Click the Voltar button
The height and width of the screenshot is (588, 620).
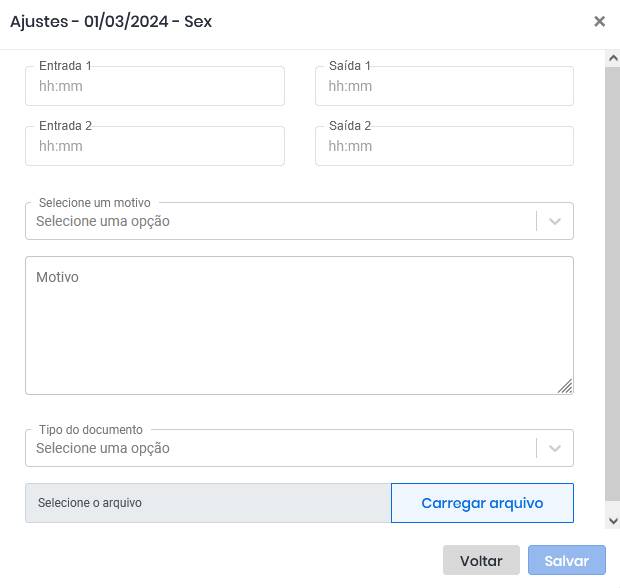[481, 560]
